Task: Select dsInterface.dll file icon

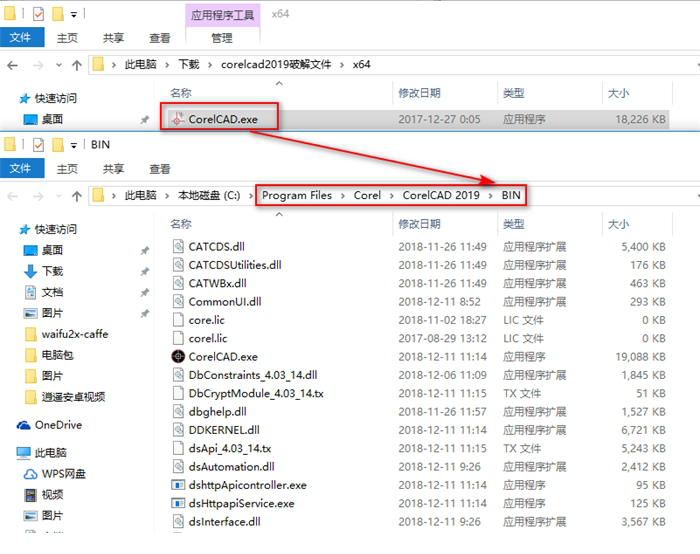Action: (178, 521)
